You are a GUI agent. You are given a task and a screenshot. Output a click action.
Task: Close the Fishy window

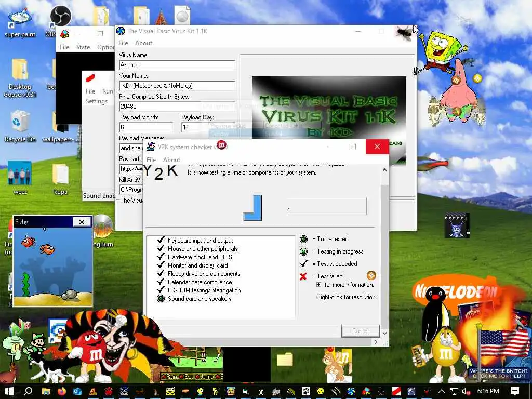click(82, 222)
